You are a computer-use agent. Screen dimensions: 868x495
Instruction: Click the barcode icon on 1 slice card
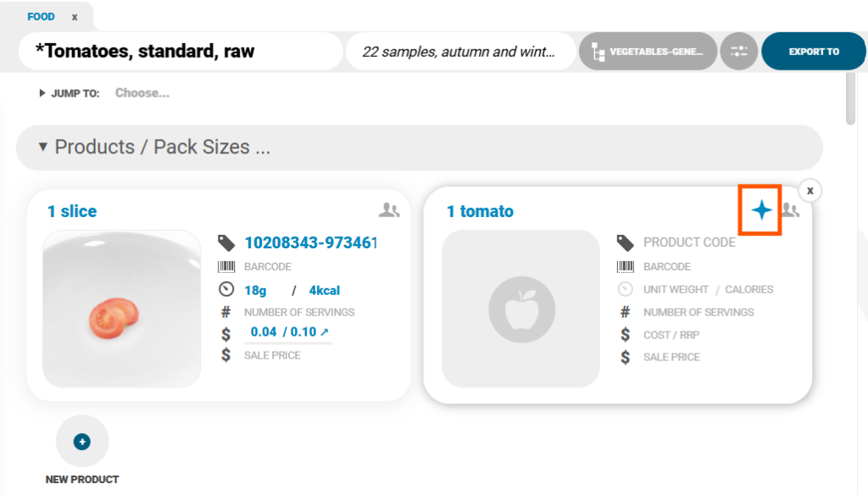click(x=226, y=267)
